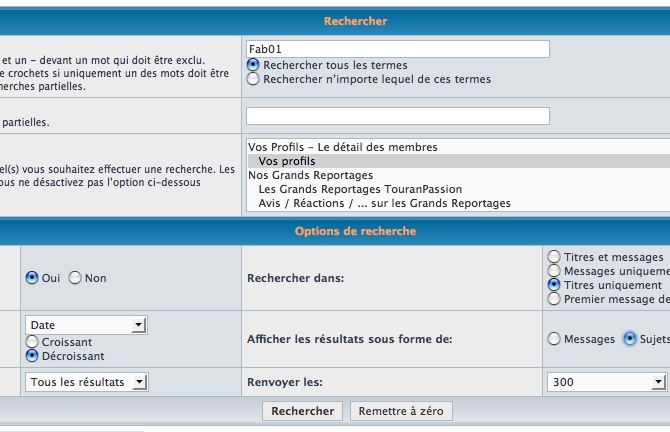670x432 pixels.
Task: Pick "Avis / Réactions" forum list entry
Action: click(384, 203)
